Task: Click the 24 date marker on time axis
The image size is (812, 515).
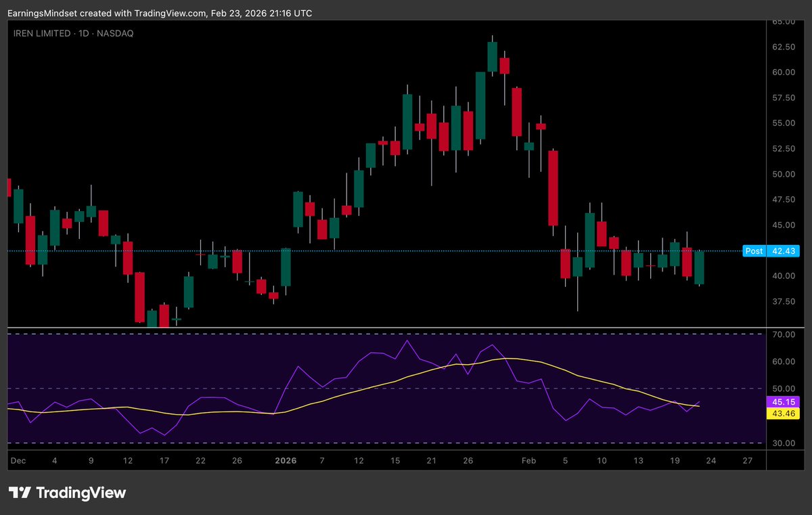Action: [x=710, y=460]
